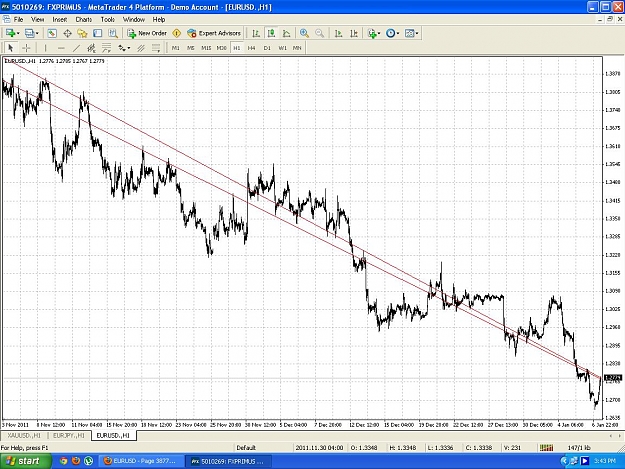Open the Window menu
Viewport: 625px width, 469px height.
(x=134, y=20)
